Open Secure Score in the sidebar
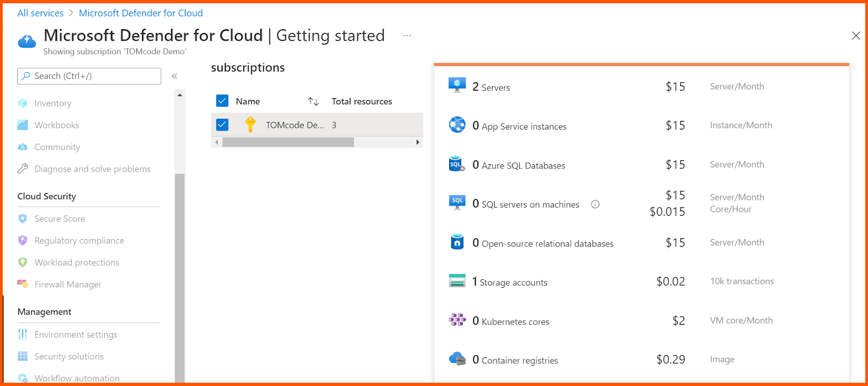 [x=60, y=218]
